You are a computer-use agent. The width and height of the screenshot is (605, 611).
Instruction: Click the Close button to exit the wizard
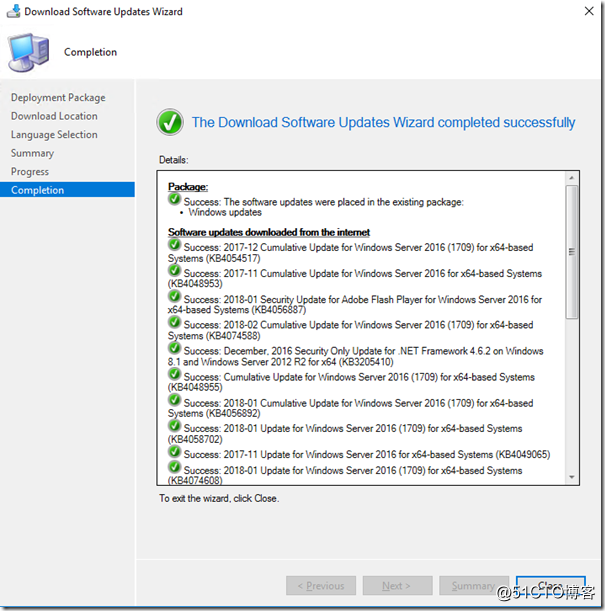tap(551, 586)
